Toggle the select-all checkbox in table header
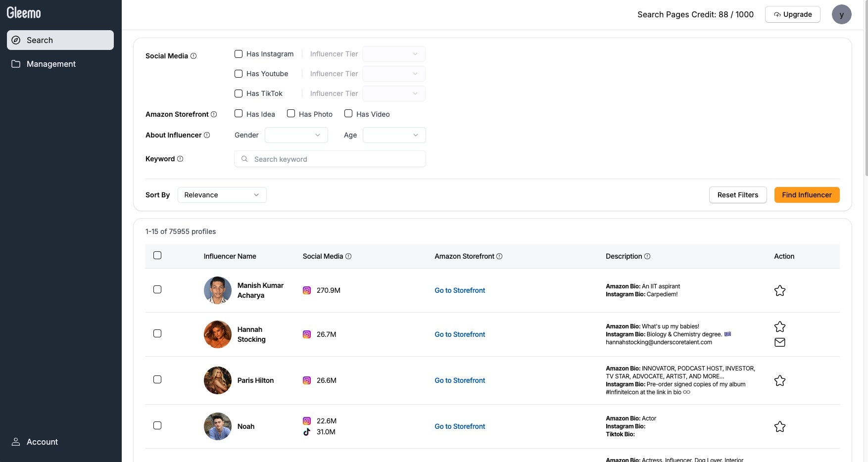This screenshot has width=868, height=462. [x=157, y=255]
